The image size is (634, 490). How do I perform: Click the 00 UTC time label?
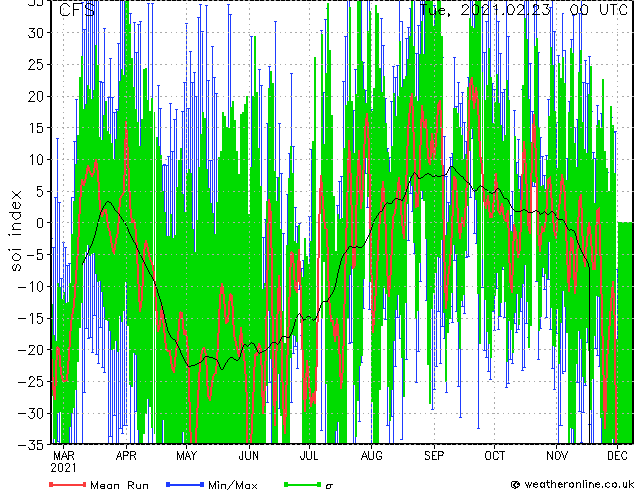click(599, 10)
